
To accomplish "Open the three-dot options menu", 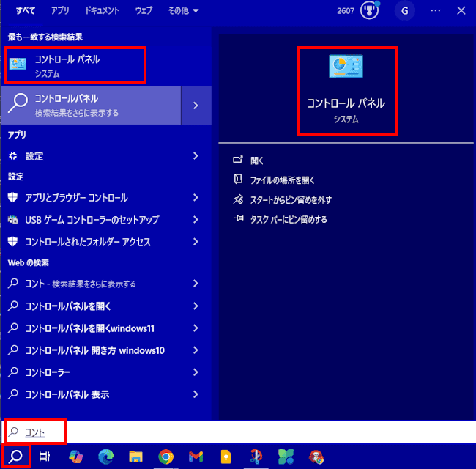I will (435, 11).
